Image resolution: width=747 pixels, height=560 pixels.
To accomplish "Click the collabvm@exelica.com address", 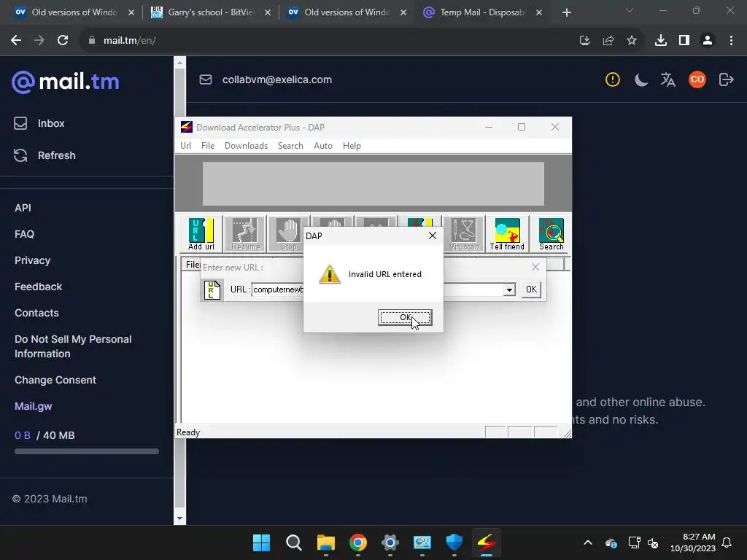I will coord(277,79).
